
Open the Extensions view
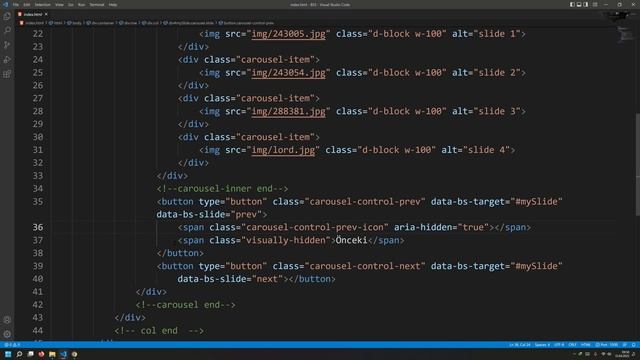pyautogui.click(x=7, y=74)
